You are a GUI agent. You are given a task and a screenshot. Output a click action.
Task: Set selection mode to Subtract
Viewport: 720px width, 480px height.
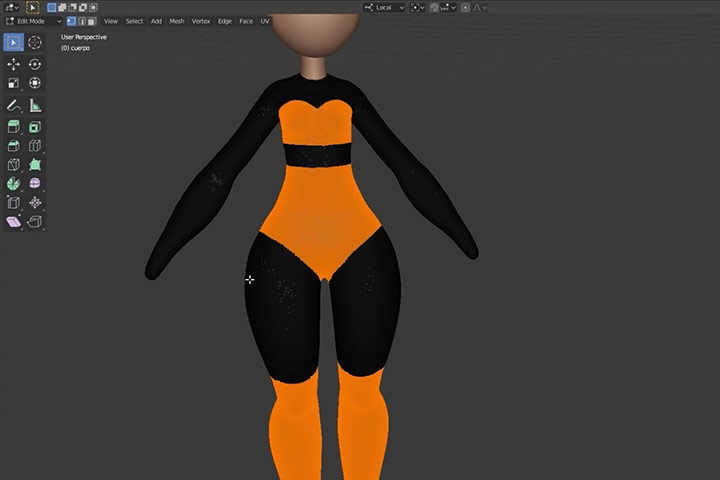tap(73, 7)
